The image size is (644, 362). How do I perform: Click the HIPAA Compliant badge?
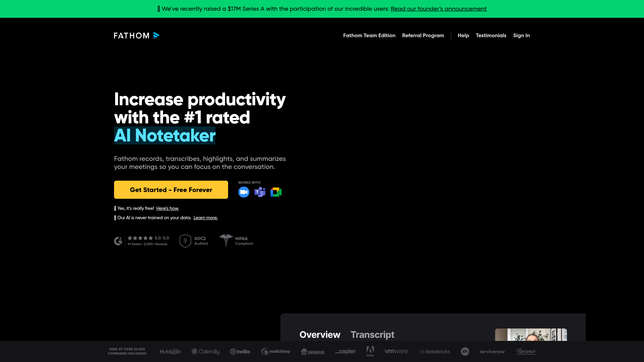point(236,240)
